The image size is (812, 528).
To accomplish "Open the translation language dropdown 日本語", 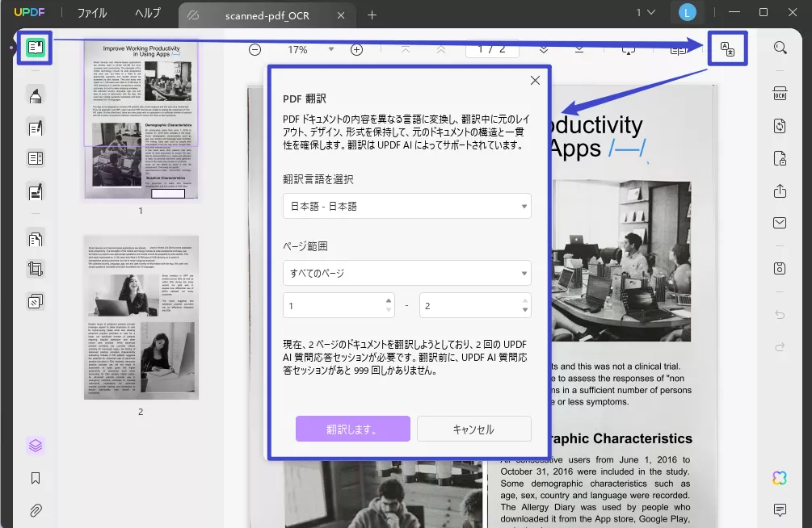I will point(407,206).
